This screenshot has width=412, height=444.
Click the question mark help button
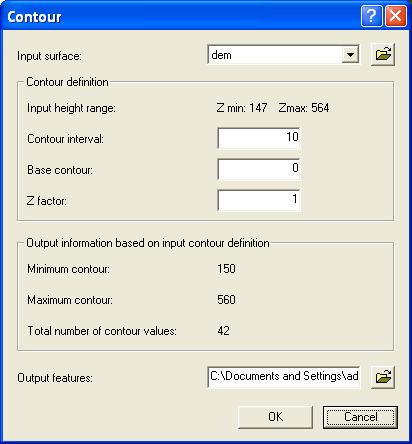[x=371, y=16]
